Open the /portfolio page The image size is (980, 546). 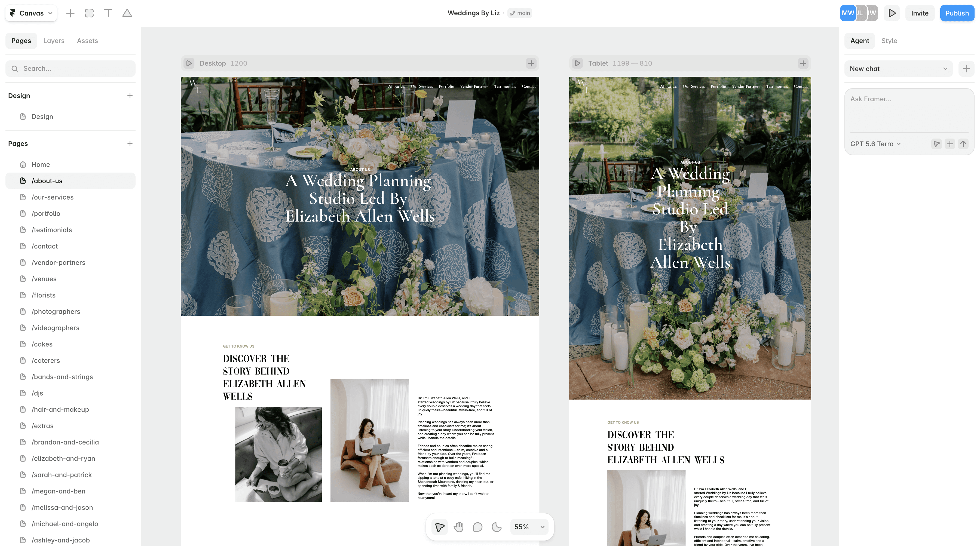click(x=71, y=213)
